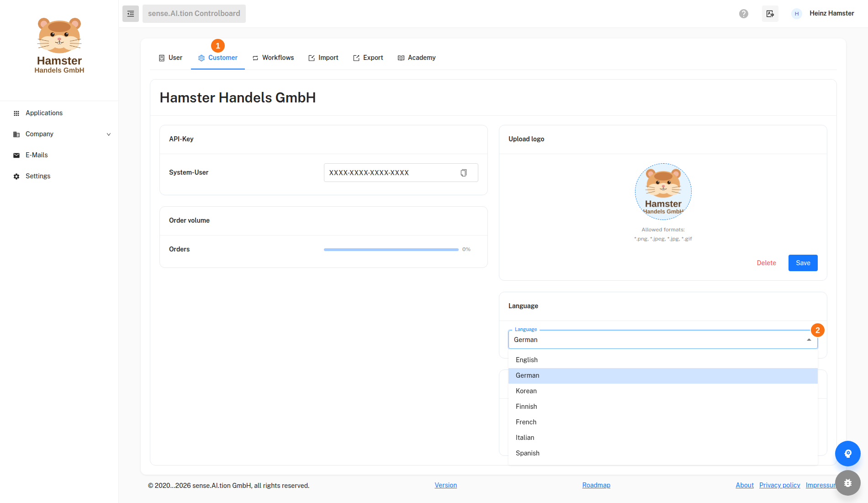Open the Import tab
868x503 pixels.
tap(323, 58)
